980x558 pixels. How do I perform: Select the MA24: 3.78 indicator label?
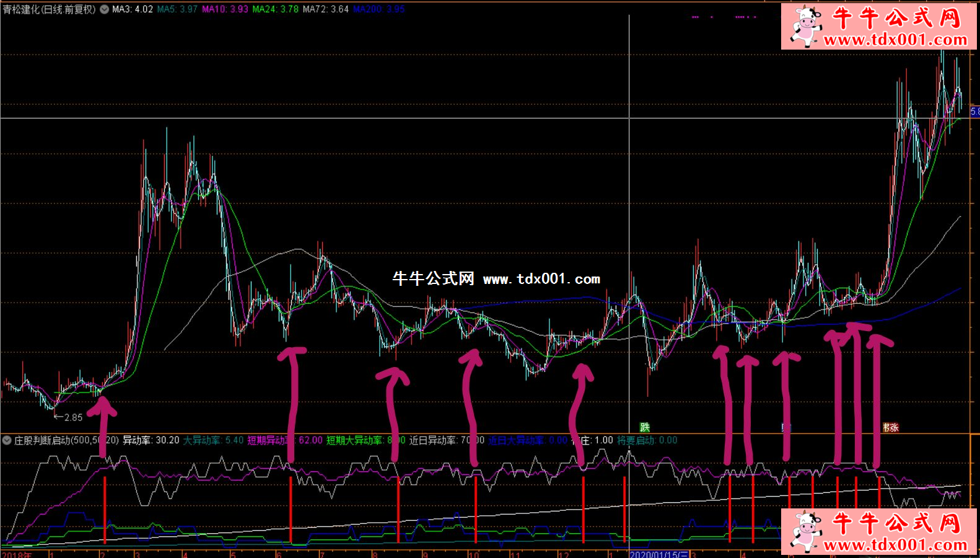[x=275, y=9]
